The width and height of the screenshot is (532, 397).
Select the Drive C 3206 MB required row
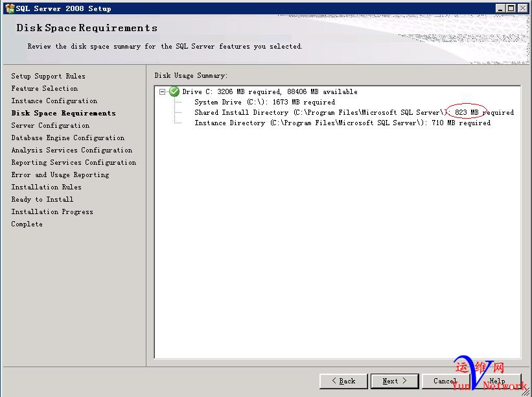[x=270, y=91]
